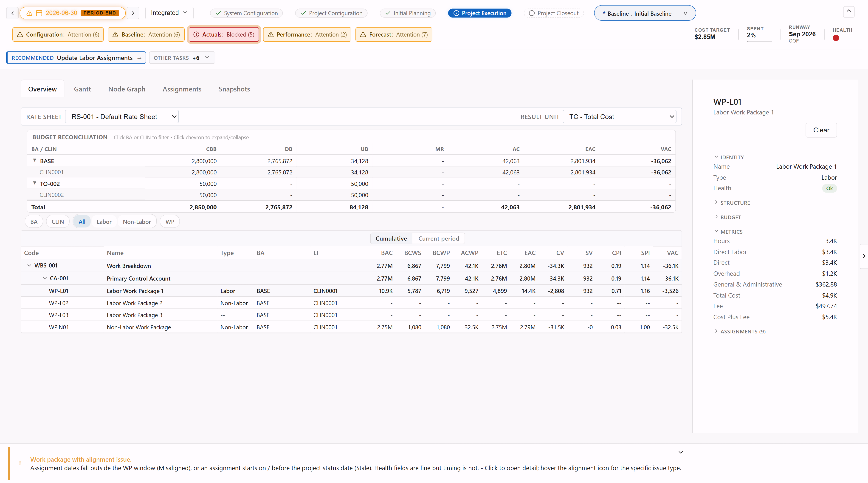
Task: Go to previous period arrow
Action: (x=12, y=13)
